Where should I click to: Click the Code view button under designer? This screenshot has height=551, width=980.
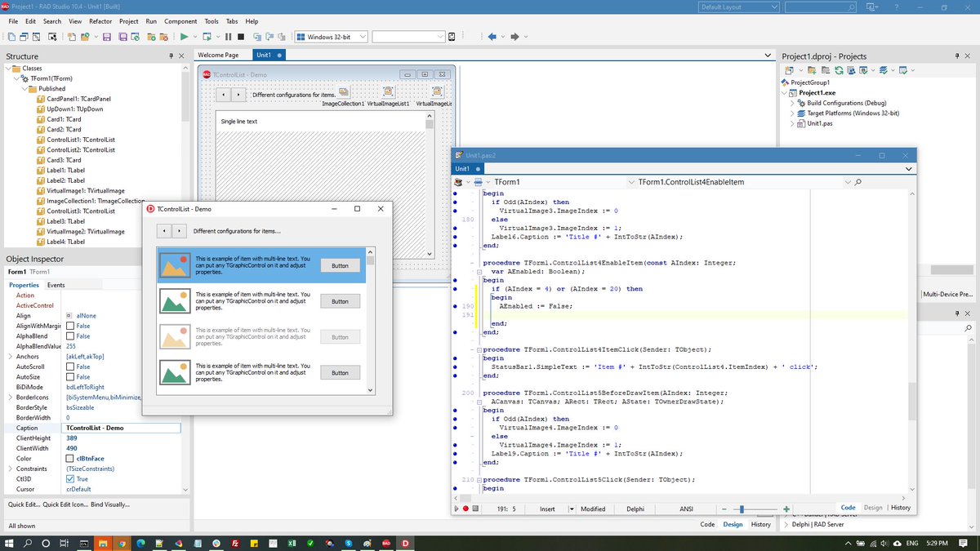click(x=708, y=524)
